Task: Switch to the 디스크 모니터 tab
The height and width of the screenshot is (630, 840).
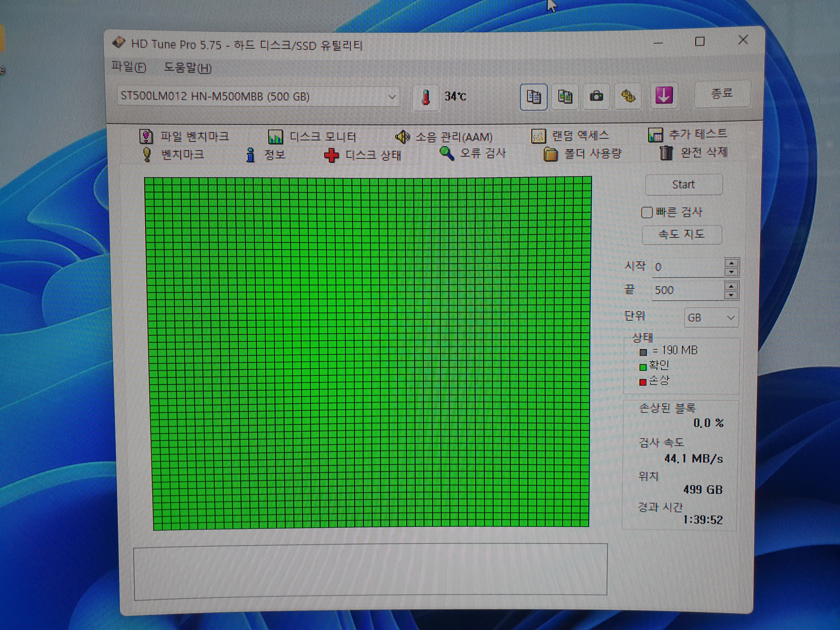Action: pos(312,136)
